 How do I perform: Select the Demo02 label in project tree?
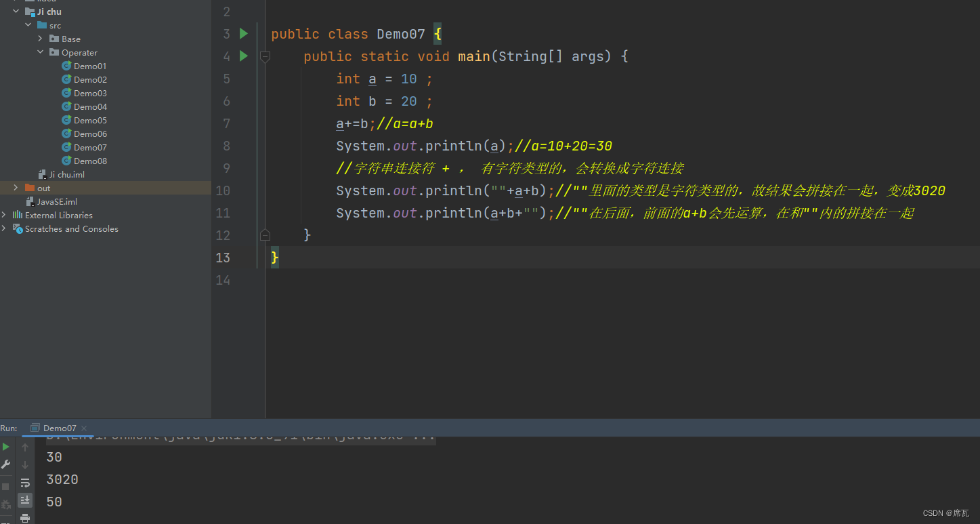pos(90,79)
